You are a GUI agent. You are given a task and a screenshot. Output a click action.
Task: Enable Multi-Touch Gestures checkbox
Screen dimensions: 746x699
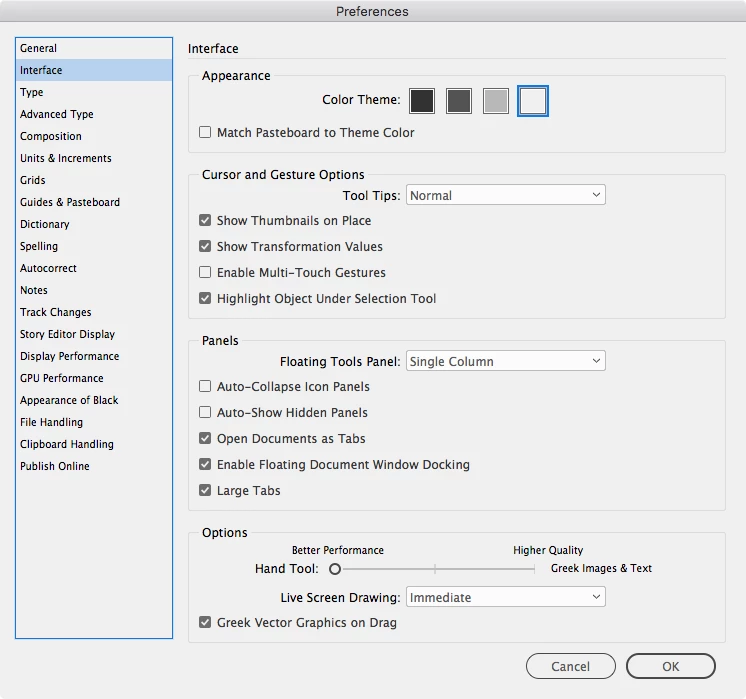click(205, 272)
